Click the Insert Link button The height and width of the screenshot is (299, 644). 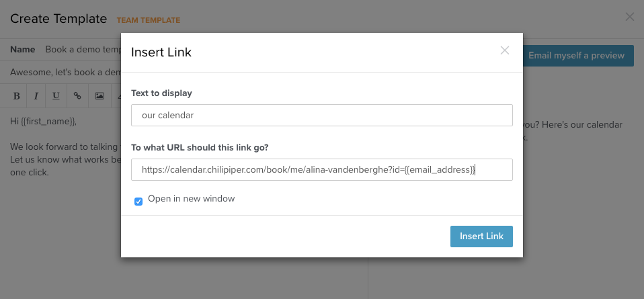coord(481,237)
